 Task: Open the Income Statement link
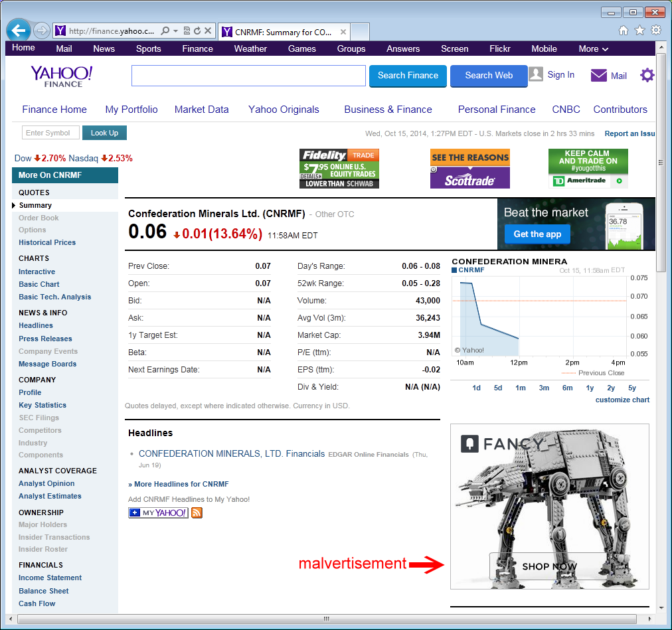pyautogui.click(x=50, y=578)
